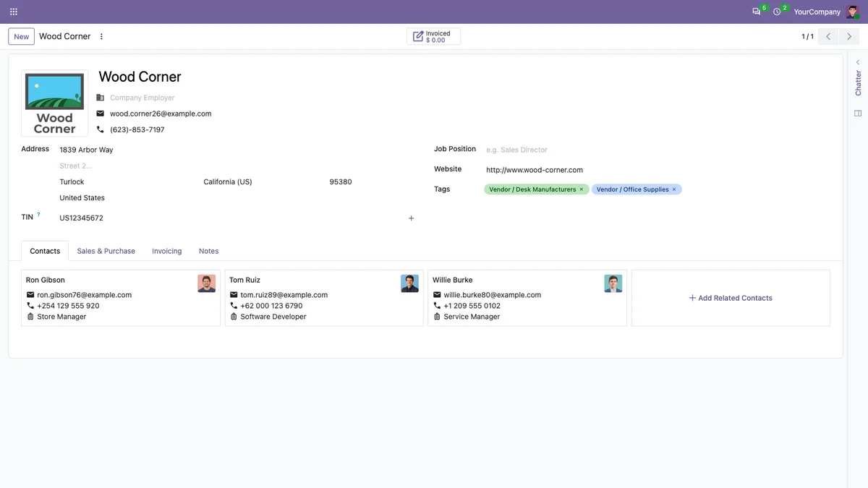Click the email envelope icon for Wood Corner
868x488 pixels.
101,114
